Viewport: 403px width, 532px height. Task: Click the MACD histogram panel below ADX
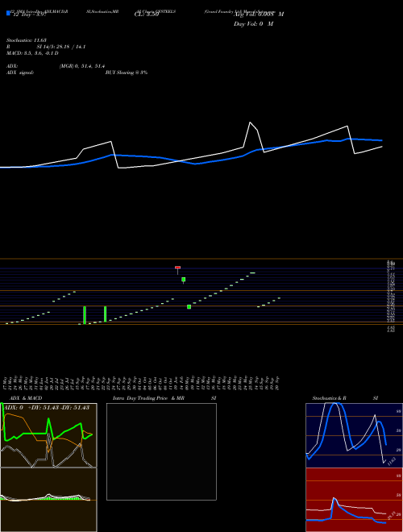tap(48, 500)
